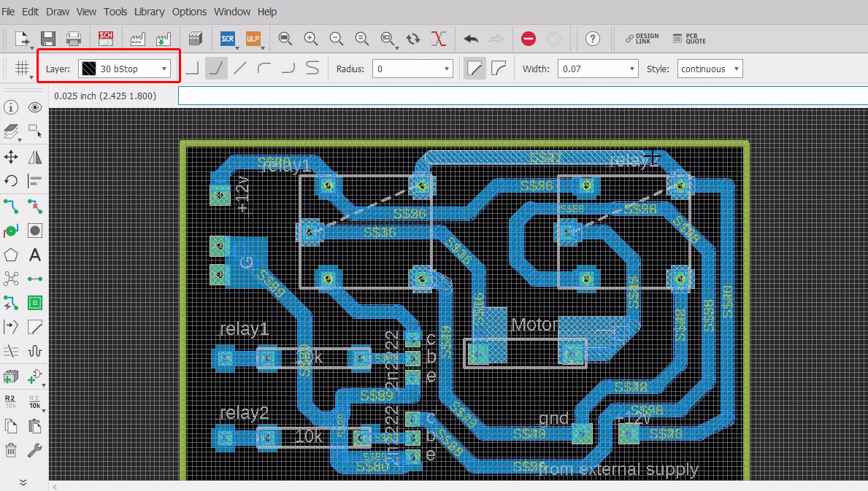
Task: Click the Zoom in magnifier
Action: 310,39
